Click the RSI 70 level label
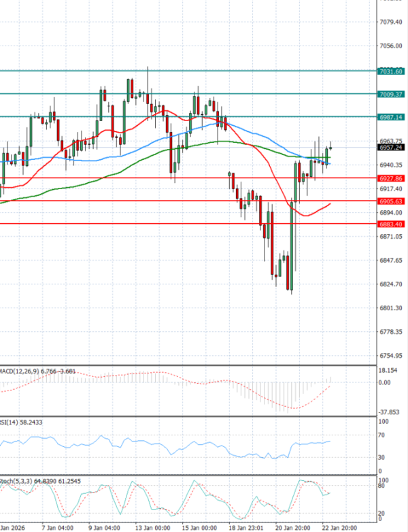The height and width of the screenshot is (532, 408). [x=382, y=433]
